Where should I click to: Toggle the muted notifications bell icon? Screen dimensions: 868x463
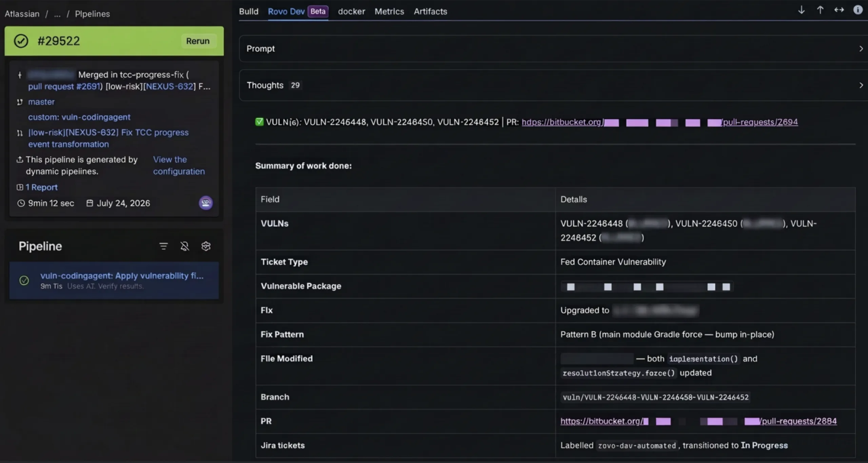tap(184, 246)
